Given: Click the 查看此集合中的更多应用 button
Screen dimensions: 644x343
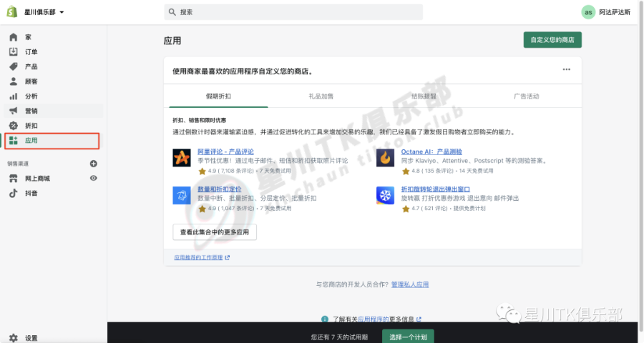Looking at the screenshot, I should pos(215,232).
